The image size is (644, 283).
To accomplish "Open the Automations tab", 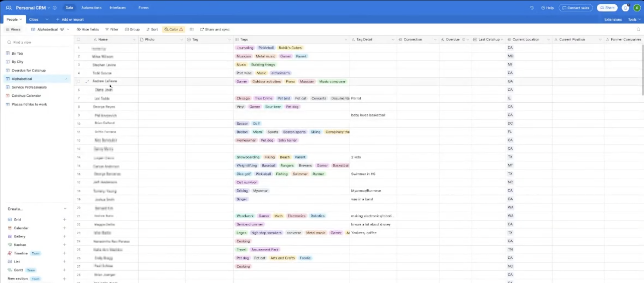I will [x=91, y=8].
